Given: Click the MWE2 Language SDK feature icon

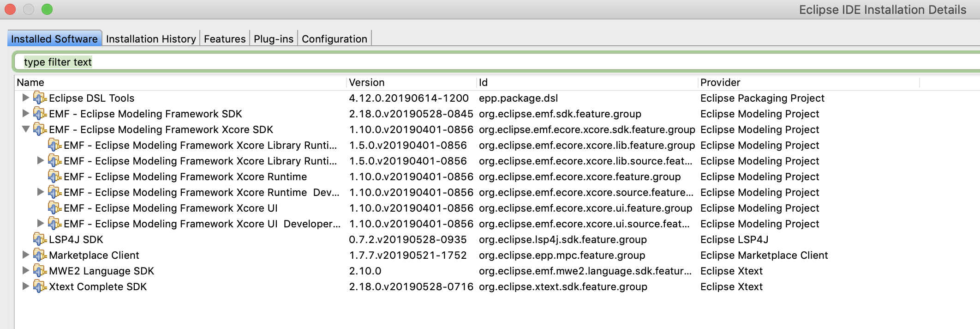Looking at the screenshot, I should [x=40, y=271].
